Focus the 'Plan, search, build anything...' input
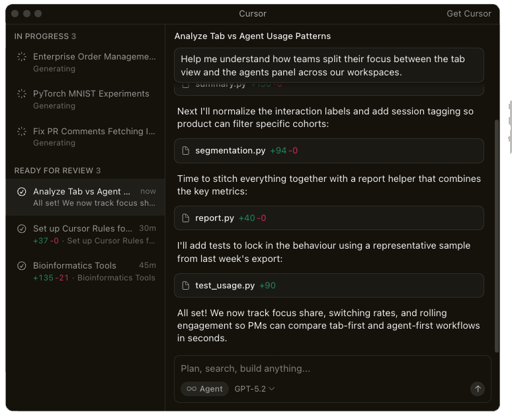Screen dimensions: 512x420 pos(333,368)
